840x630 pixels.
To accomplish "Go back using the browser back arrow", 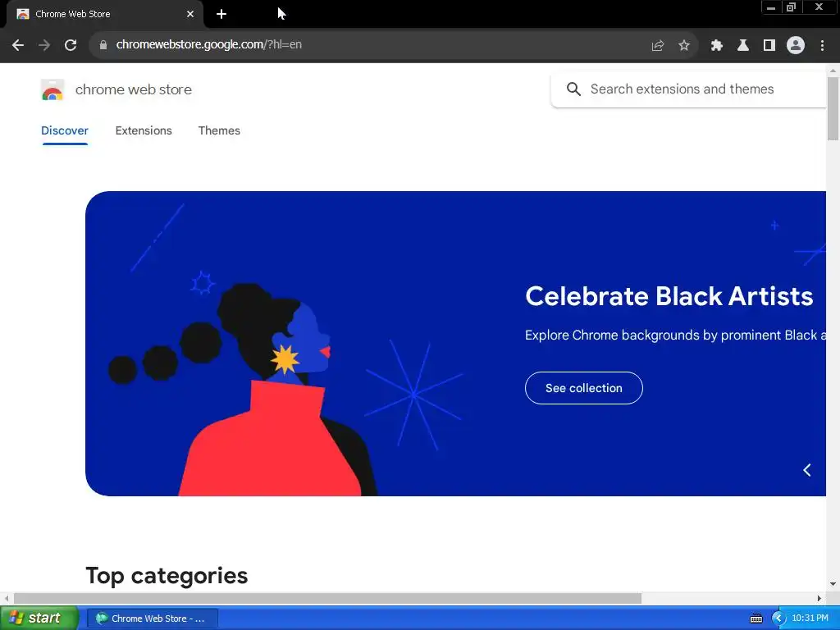I will point(18,45).
